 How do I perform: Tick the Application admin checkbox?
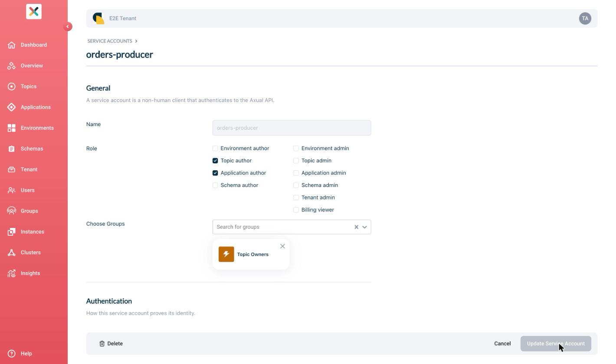(x=296, y=173)
